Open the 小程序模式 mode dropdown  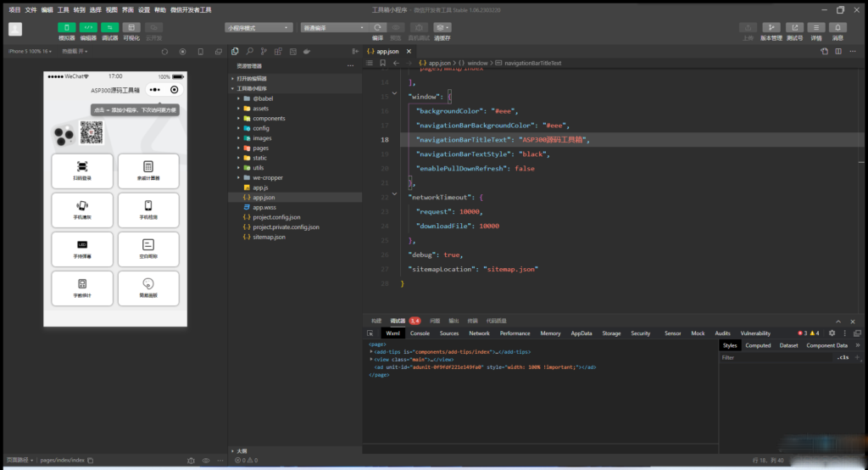click(259, 27)
